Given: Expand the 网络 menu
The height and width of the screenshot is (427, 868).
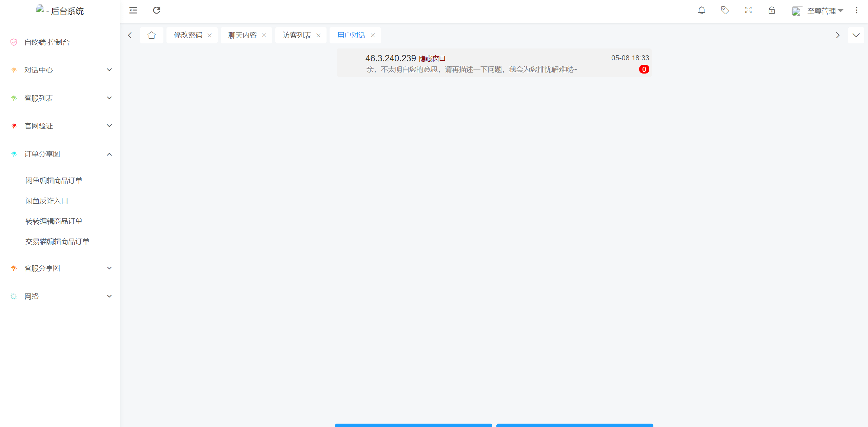Looking at the screenshot, I should 60,296.
